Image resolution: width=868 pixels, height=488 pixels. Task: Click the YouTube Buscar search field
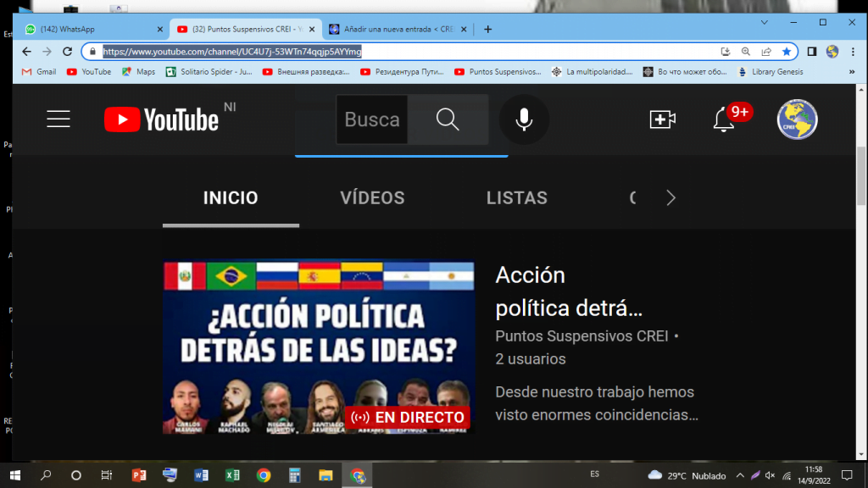point(371,119)
